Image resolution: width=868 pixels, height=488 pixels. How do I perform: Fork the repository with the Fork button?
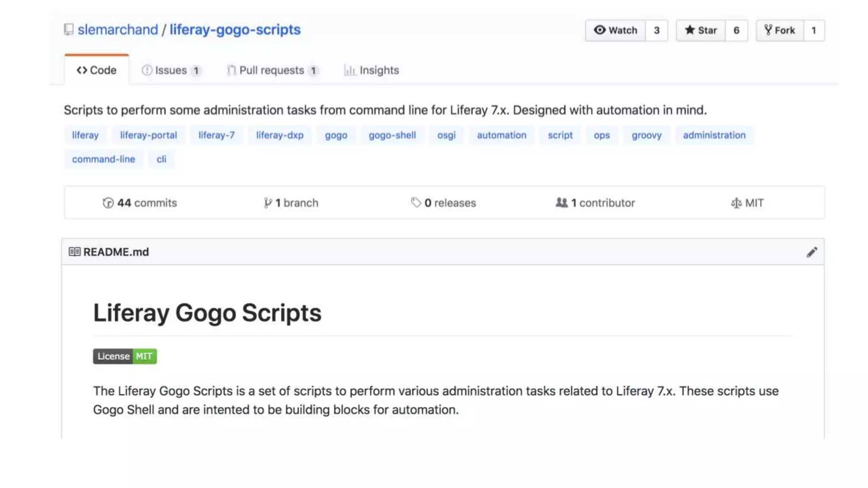coord(780,30)
